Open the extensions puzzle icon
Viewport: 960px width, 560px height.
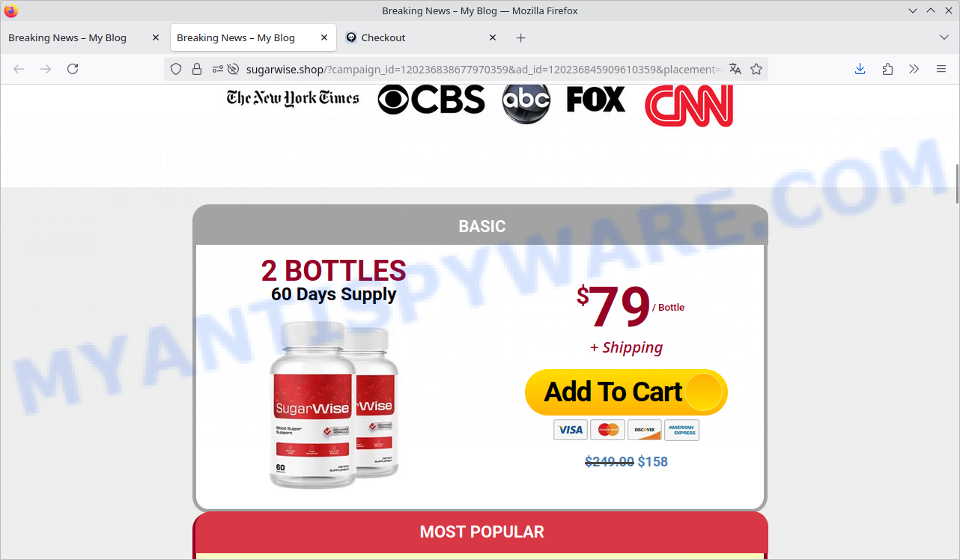click(887, 69)
